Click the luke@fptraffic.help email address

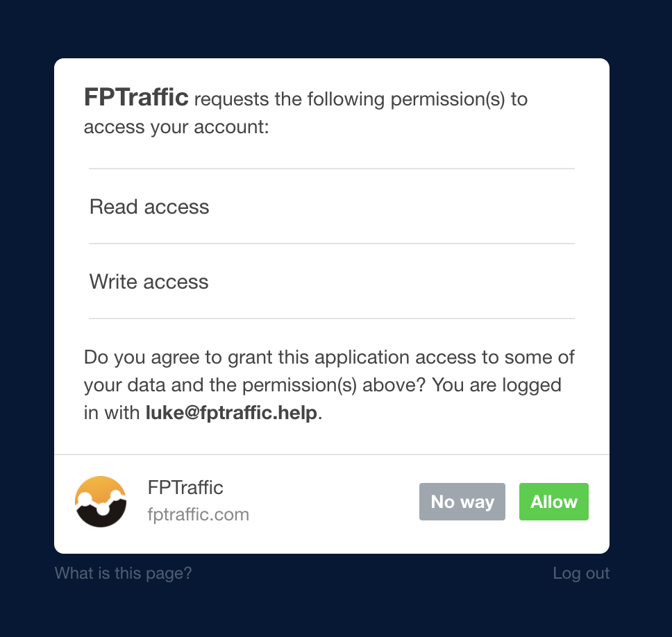click(231, 413)
